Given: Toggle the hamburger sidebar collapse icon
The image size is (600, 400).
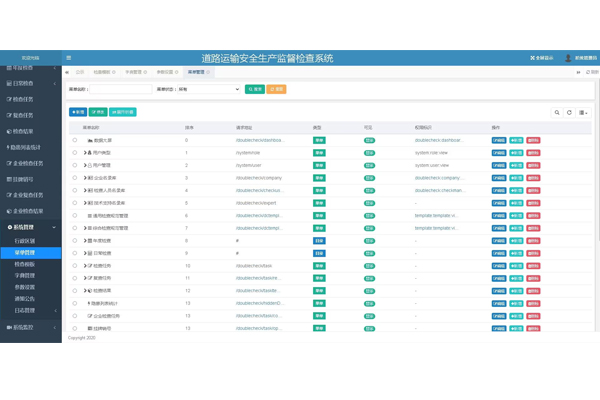Looking at the screenshot, I should pos(68,58).
